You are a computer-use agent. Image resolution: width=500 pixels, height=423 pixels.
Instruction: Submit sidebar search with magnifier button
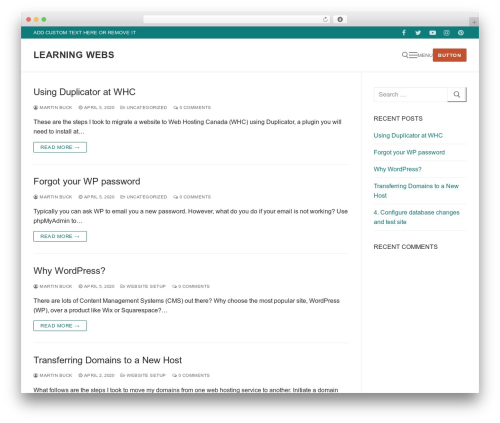point(457,95)
